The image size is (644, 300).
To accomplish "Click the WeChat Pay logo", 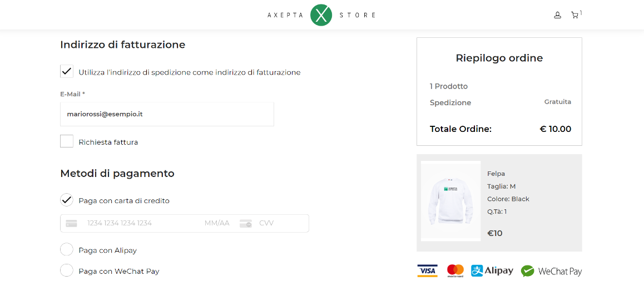I will [x=551, y=271].
